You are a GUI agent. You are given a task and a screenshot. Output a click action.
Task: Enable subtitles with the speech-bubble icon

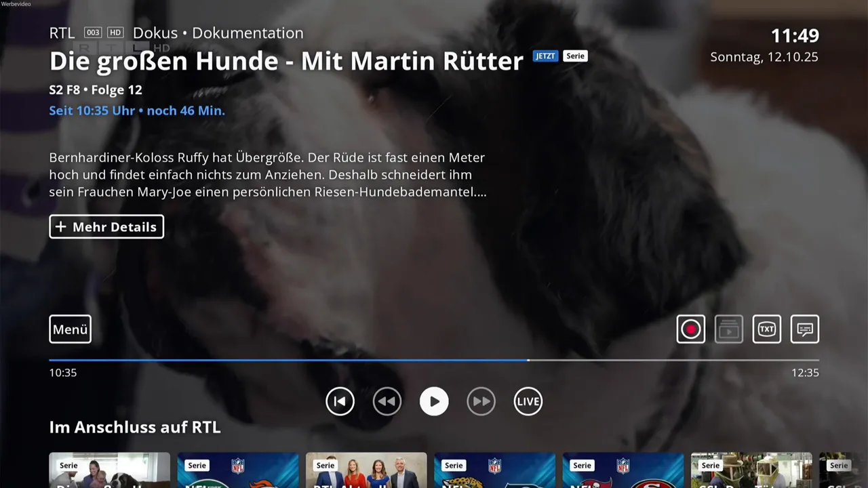coord(804,329)
